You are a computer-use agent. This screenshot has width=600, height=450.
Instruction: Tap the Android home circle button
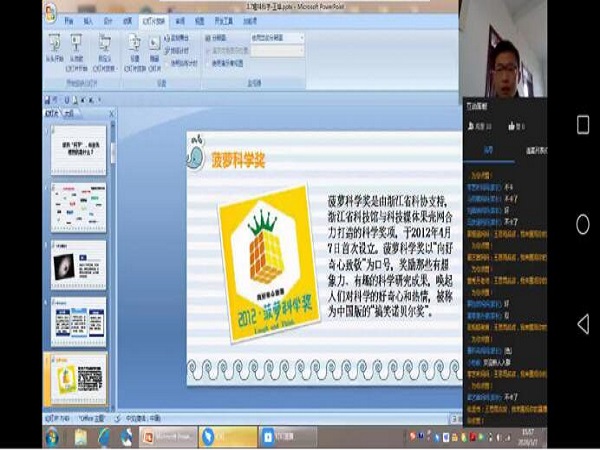tap(583, 224)
